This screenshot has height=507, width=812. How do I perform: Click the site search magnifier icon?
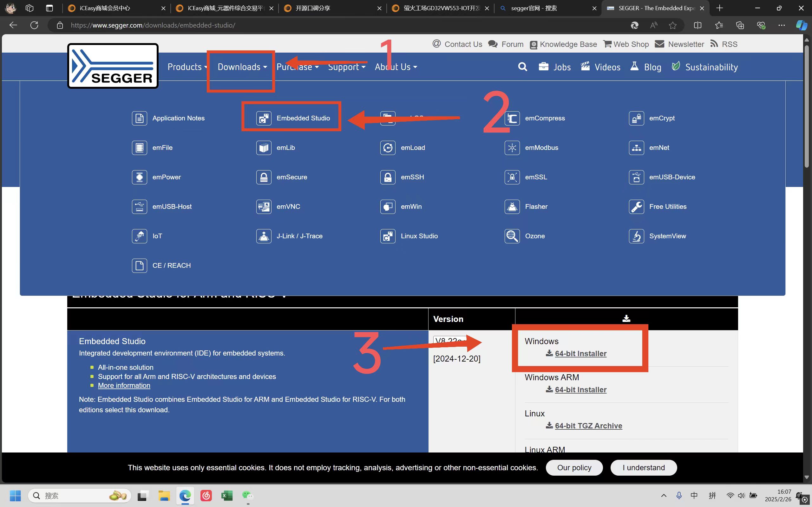522,67
